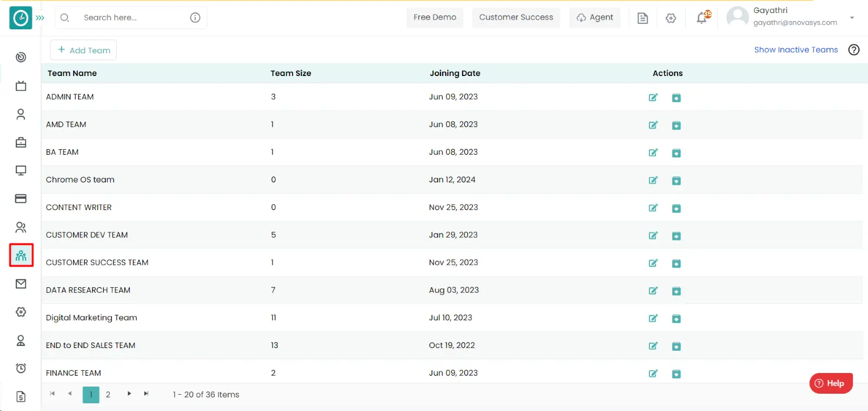The height and width of the screenshot is (411, 868).
Task: Open the monitor sidebar icon
Action: click(21, 170)
